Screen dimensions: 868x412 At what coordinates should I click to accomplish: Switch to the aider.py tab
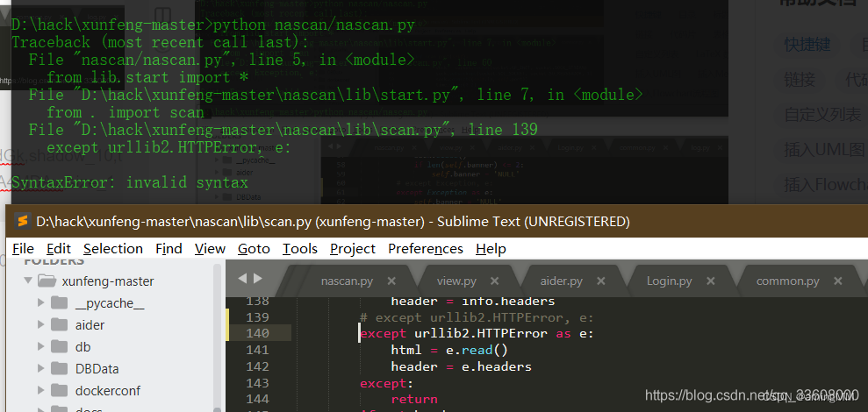pyautogui.click(x=562, y=281)
